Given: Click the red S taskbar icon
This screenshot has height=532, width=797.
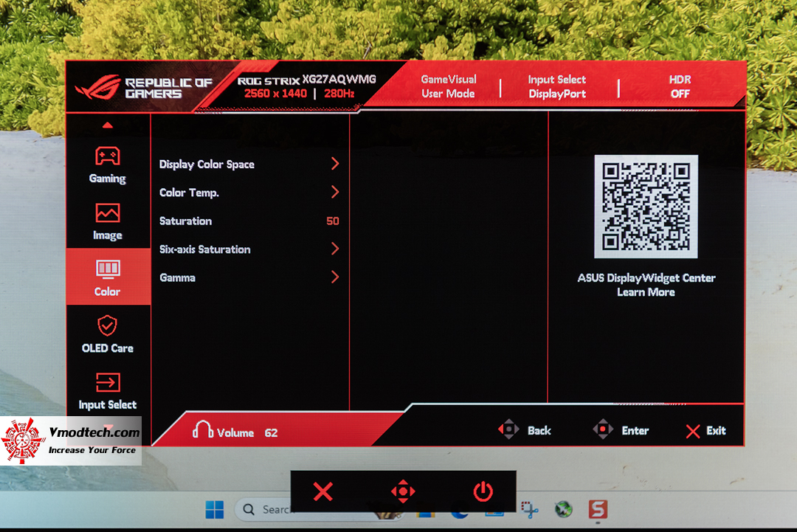Looking at the screenshot, I should click(x=598, y=509).
